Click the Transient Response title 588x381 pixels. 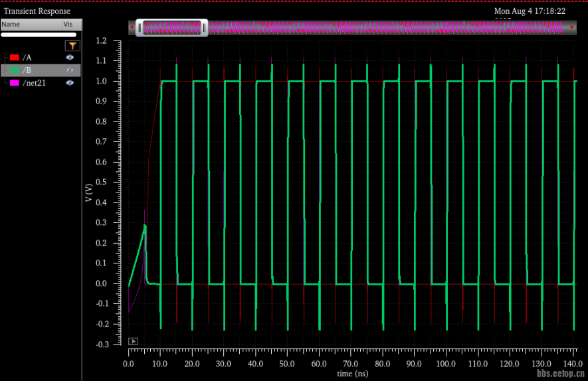click(x=37, y=11)
